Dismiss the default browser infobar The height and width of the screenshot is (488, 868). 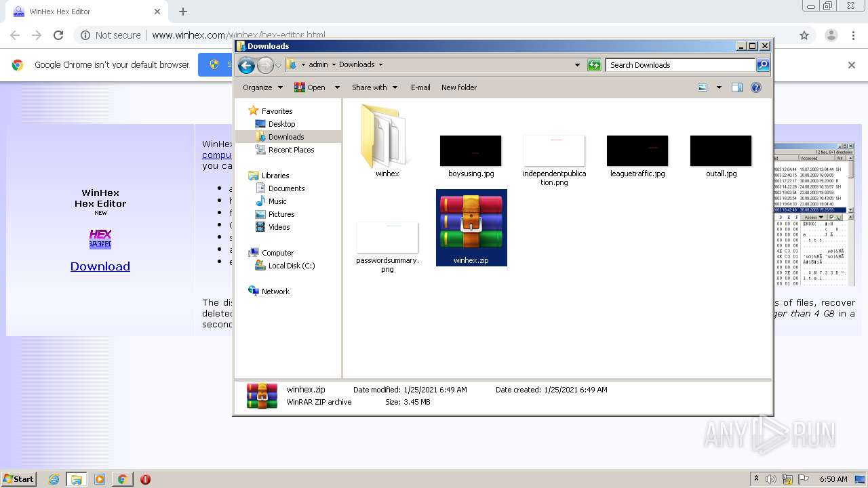pos(852,65)
